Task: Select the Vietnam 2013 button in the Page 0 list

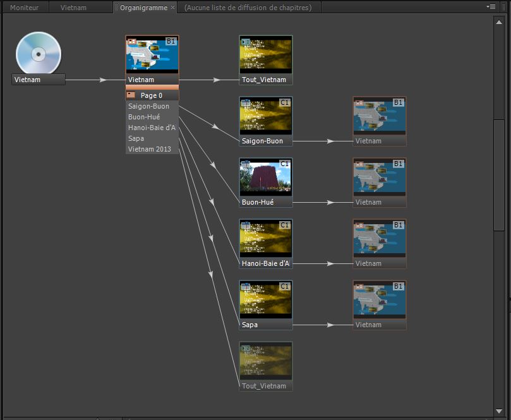Action: 150,149
